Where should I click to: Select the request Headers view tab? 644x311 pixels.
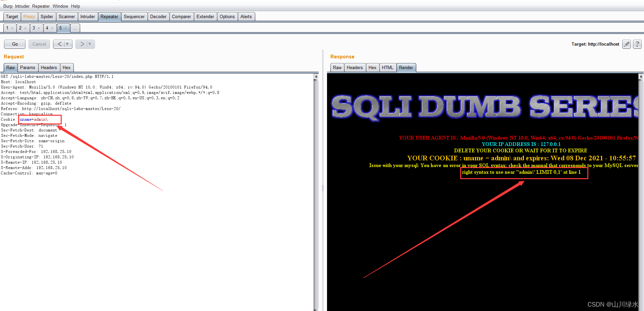(49, 67)
